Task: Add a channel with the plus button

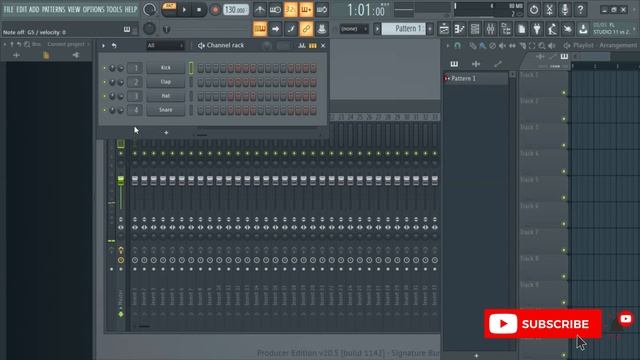Action: pos(166,133)
